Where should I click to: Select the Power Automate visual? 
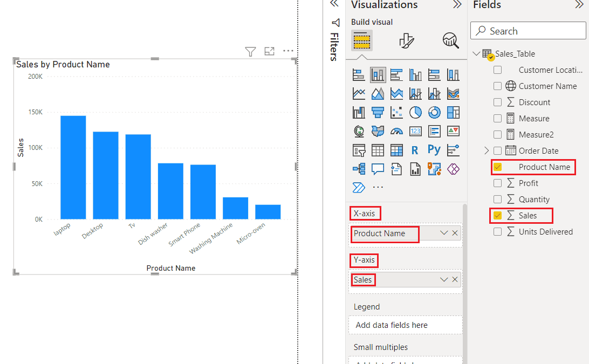click(x=359, y=187)
